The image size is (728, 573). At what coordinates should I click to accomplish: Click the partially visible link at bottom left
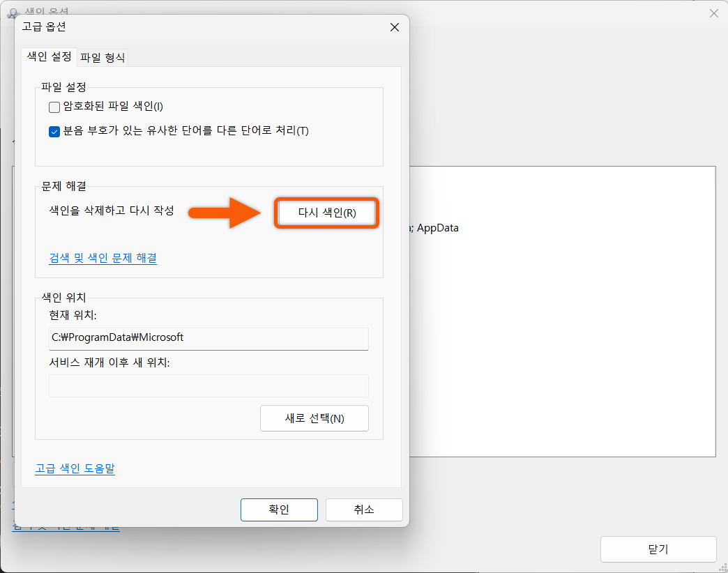tap(66, 528)
